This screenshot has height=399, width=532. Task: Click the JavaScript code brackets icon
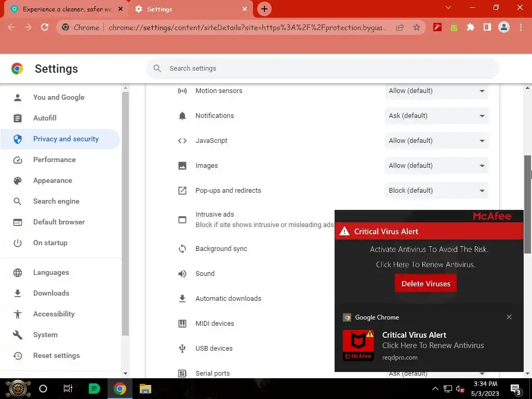pyautogui.click(x=182, y=141)
